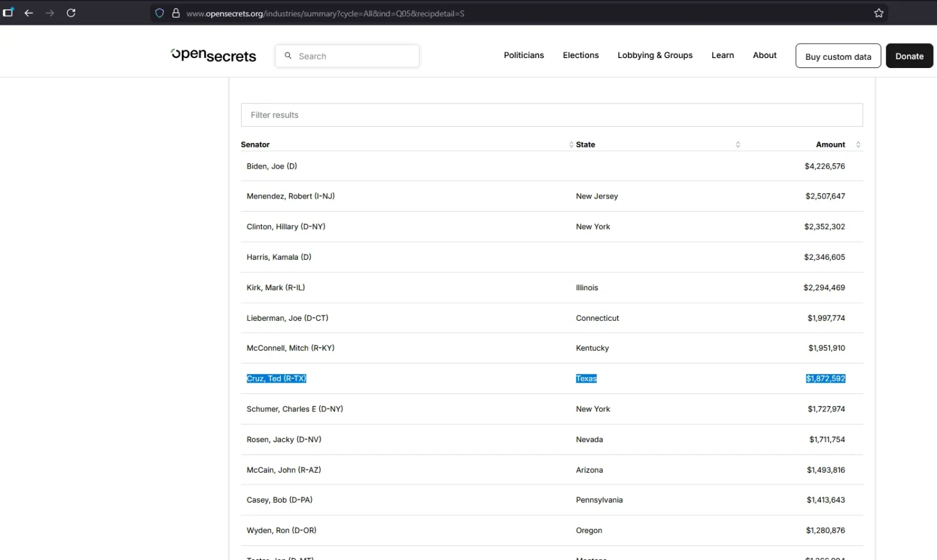The width and height of the screenshot is (937, 560).
Task: Click Kirk, Mark (R-IL)
Action: [275, 288]
